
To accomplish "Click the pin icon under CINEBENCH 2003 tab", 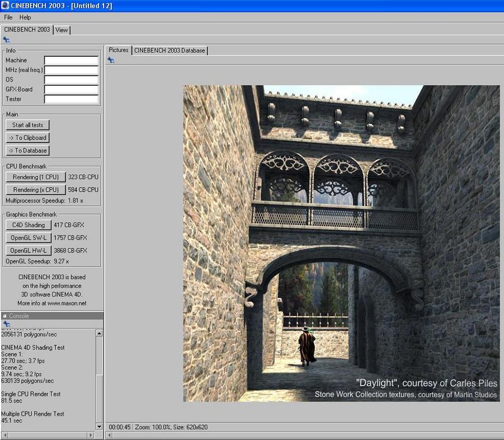I will 6,40.
